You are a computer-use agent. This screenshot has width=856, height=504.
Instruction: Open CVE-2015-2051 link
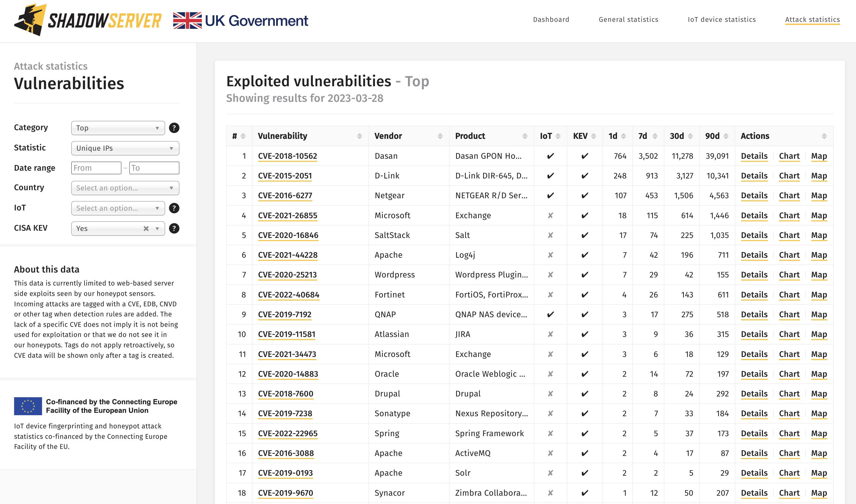(285, 176)
